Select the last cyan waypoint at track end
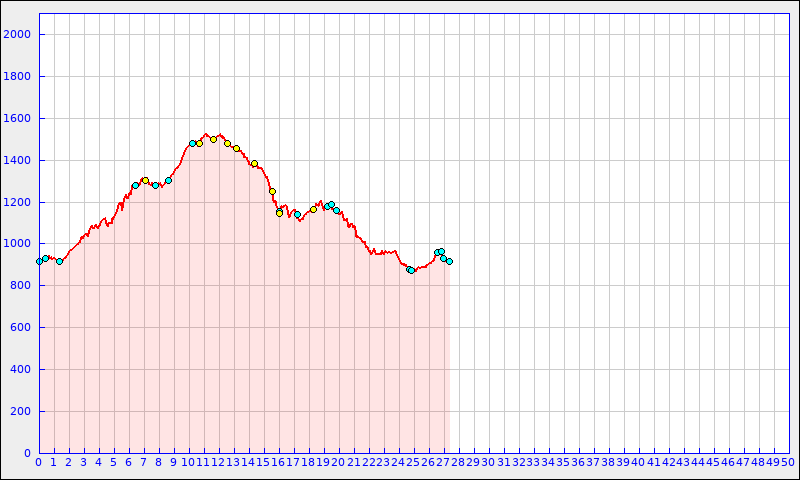The width and height of the screenshot is (800, 480). click(x=449, y=261)
